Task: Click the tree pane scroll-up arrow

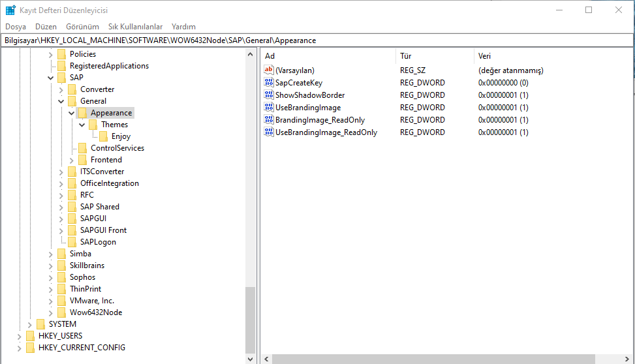Action: (250, 54)
